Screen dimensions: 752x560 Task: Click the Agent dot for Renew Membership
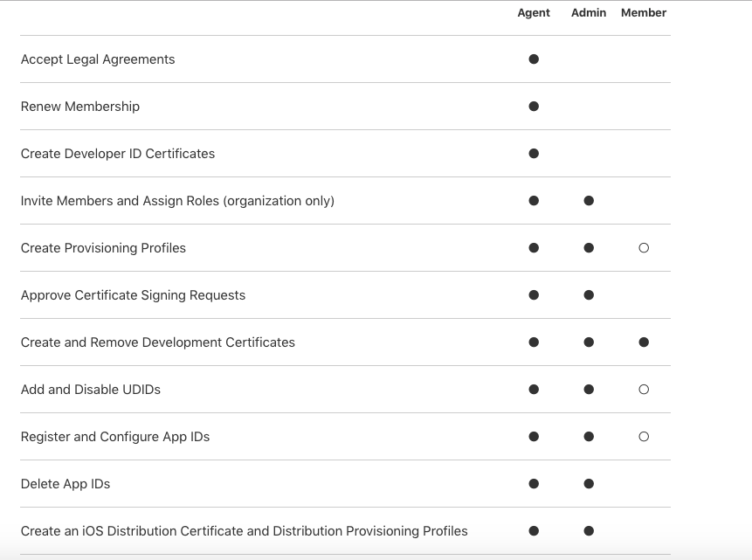[534, 107]
